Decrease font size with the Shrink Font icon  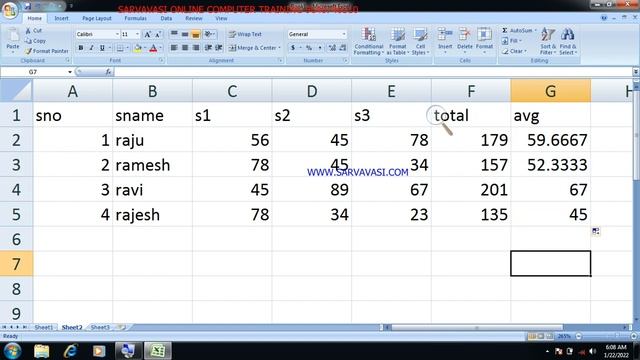click(158, 34)
